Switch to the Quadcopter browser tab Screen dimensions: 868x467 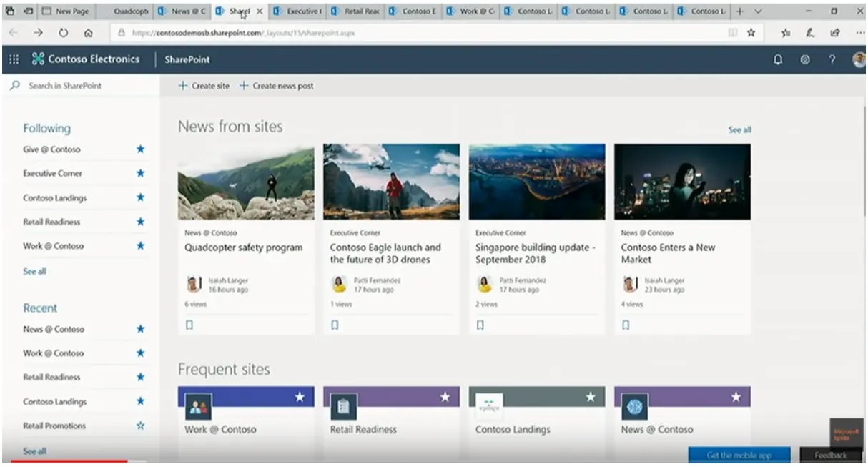(130, 11)
